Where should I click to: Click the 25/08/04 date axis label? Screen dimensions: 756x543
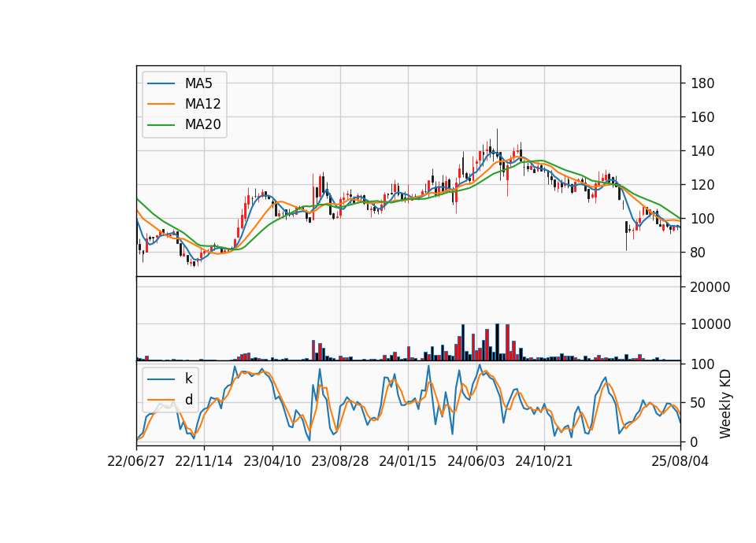680,461
